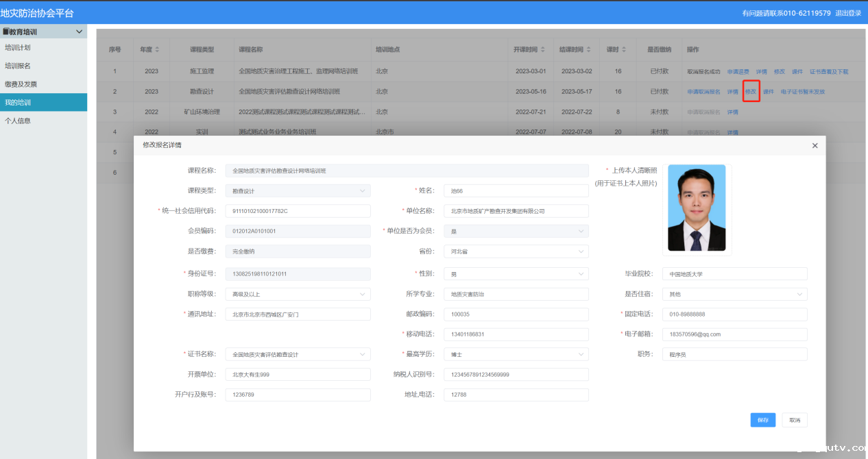Click the 移动电话 input field
This screenshot has width=868, height=459.
click(x=515, y=334)
